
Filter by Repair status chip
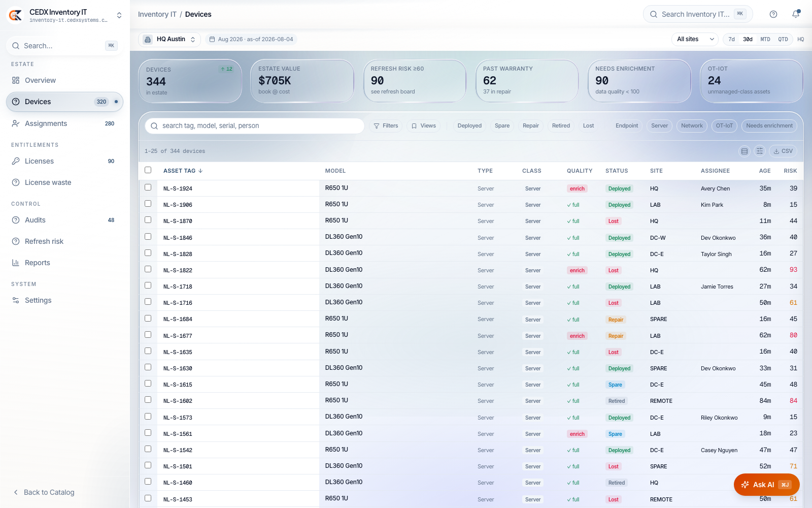click(x=531, y=125)
